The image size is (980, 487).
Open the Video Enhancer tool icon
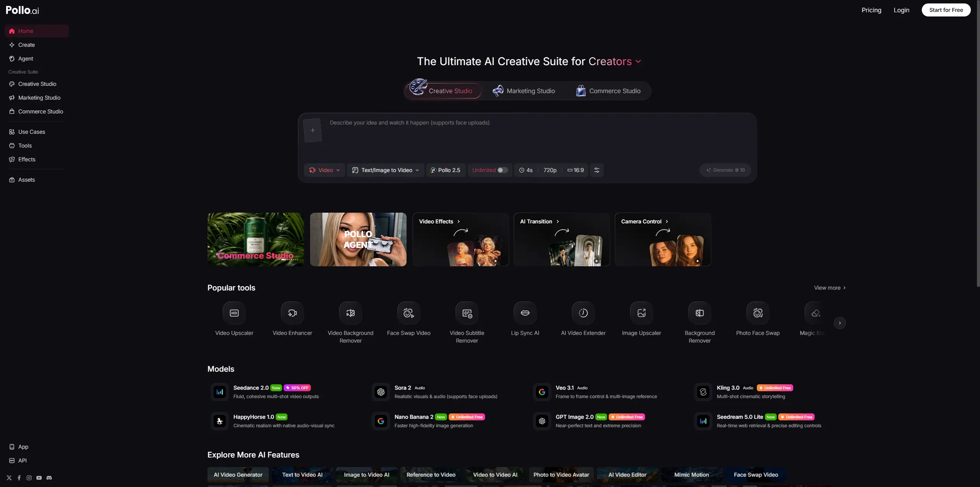(x=292, y=313)
